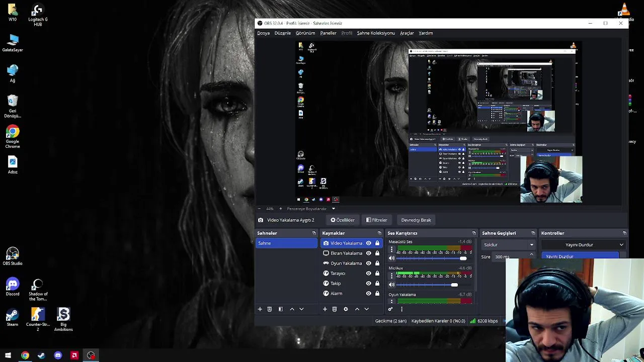Expand the Yayını Durdur dropdown chevron
The image size is (644, 362).
tap(621, 245)
